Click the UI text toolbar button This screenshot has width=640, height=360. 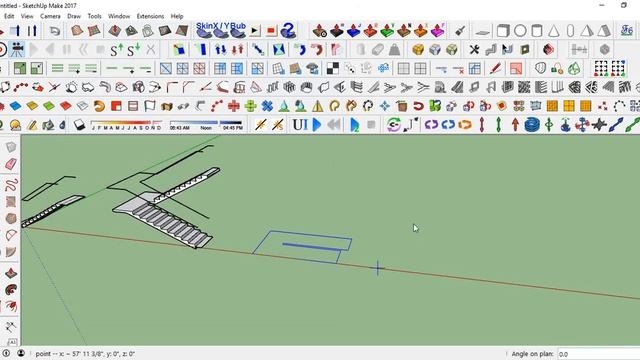300,125
